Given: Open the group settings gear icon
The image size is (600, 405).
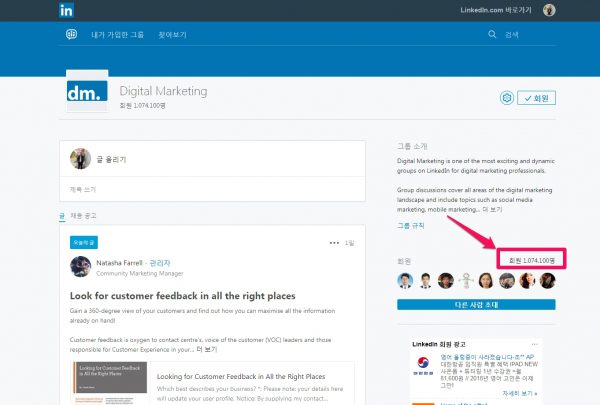Looking at the screenshot, I should pyautogui.click(x=508, y=98).
